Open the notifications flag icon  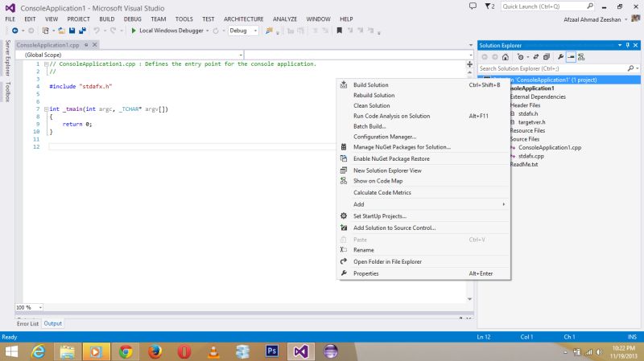(488, 6)
